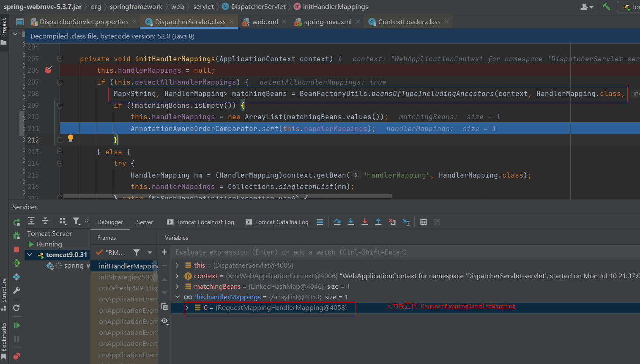
Task: Collapse the this.handlerMappings watch node
Action: (x=177, y=297)
